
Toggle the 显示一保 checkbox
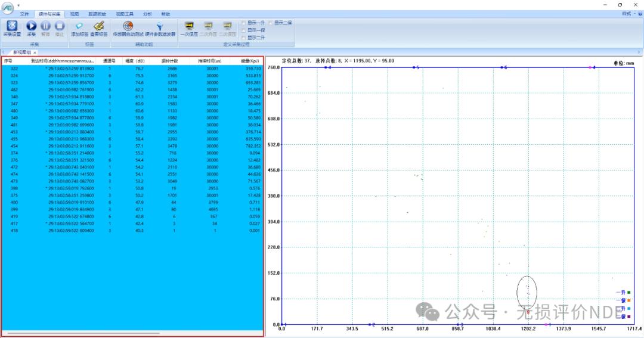(243, 30)
